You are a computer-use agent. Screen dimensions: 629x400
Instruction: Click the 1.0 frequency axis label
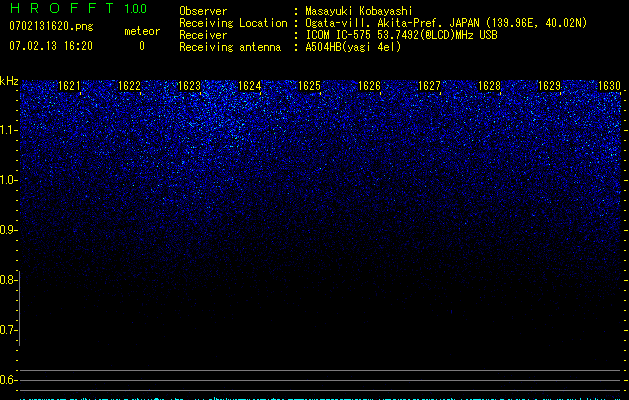click(9, 180)
